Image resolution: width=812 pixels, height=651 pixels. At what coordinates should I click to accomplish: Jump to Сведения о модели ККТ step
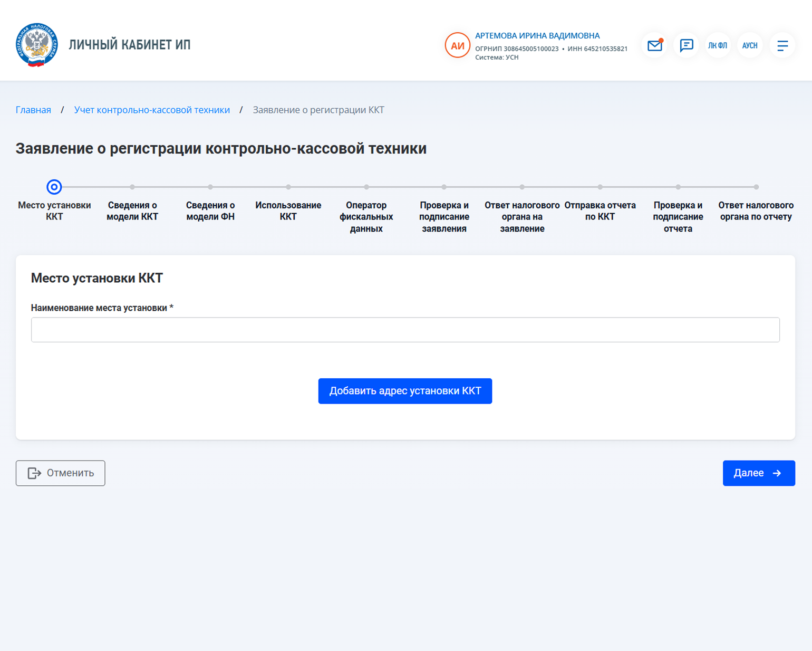(x=132, y=187)
